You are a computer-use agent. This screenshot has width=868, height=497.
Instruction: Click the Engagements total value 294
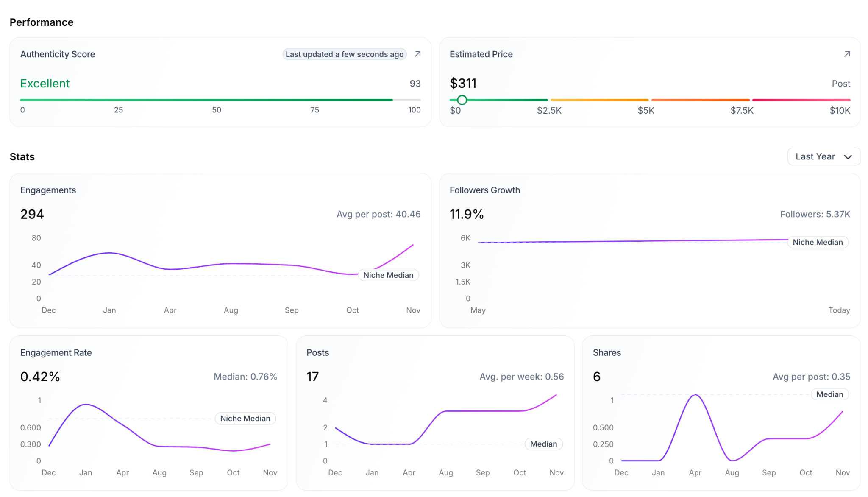click(32, 214)
